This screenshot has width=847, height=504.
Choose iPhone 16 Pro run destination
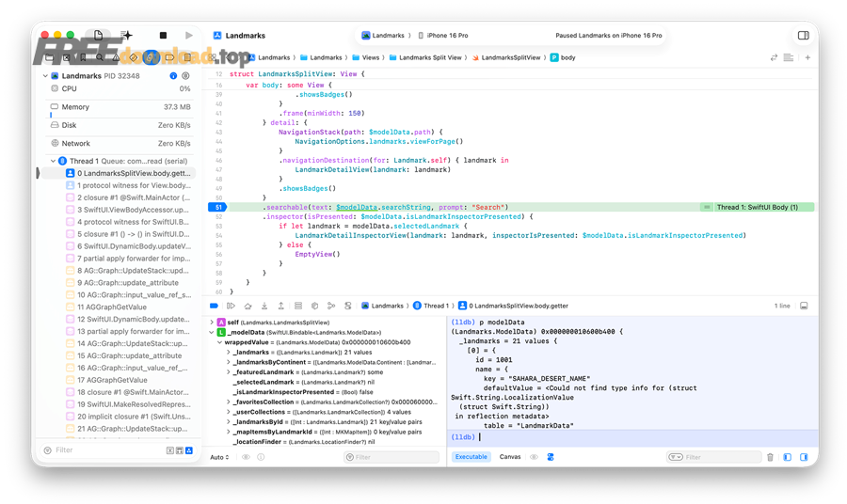[443, 35]
